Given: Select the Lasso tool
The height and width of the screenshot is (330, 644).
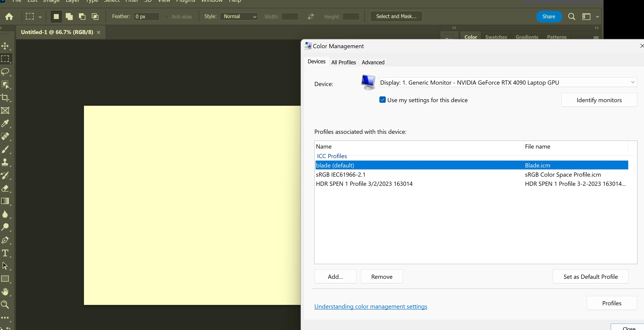Looking at the screenshot, I should coord(5,72).
